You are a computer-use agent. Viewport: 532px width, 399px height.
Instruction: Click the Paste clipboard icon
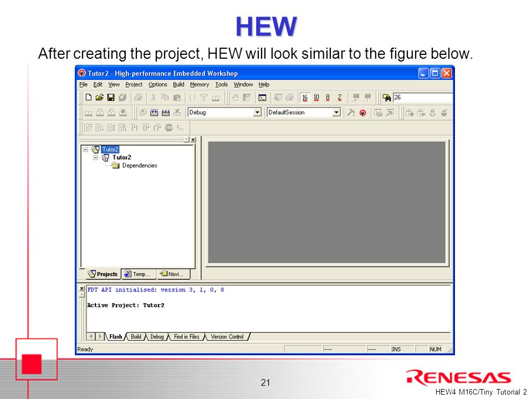point(177,98)
